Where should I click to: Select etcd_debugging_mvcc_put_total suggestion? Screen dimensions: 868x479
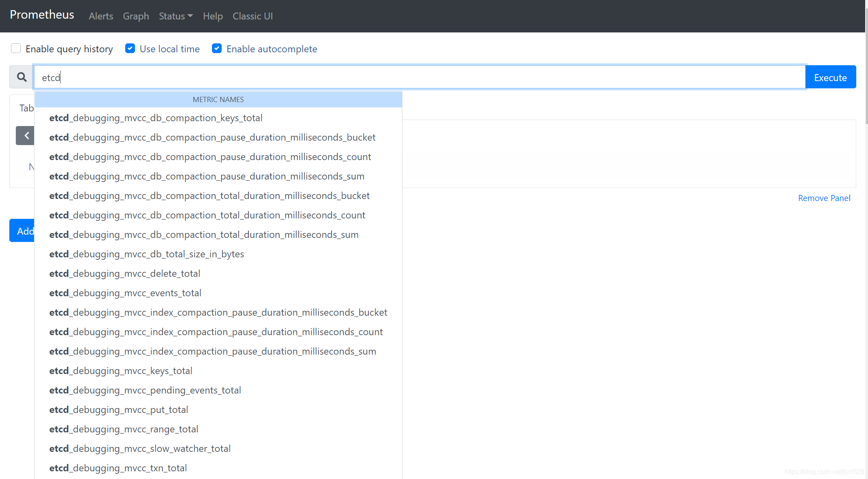click(218, 410)
